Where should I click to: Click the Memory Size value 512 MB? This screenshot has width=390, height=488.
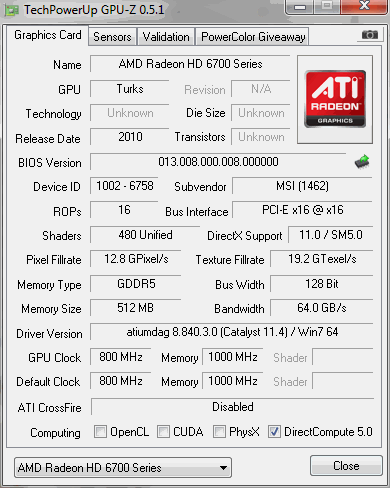pos(136,308)
